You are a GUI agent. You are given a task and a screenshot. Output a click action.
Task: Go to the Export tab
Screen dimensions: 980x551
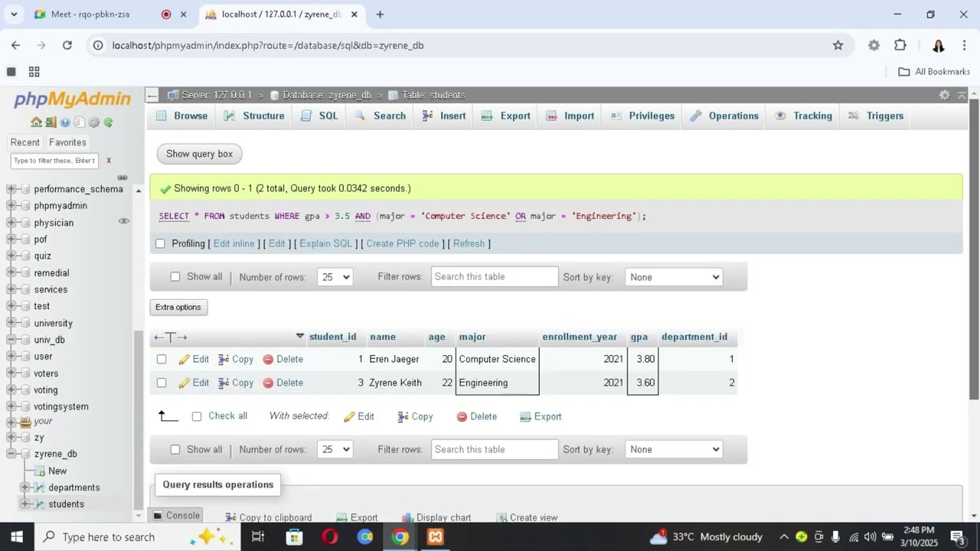coord(506,116)
